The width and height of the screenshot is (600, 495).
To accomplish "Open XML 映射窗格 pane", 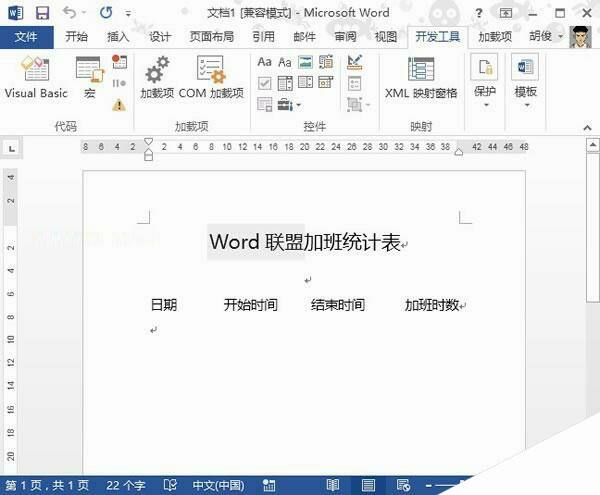I will click(421, 77).
